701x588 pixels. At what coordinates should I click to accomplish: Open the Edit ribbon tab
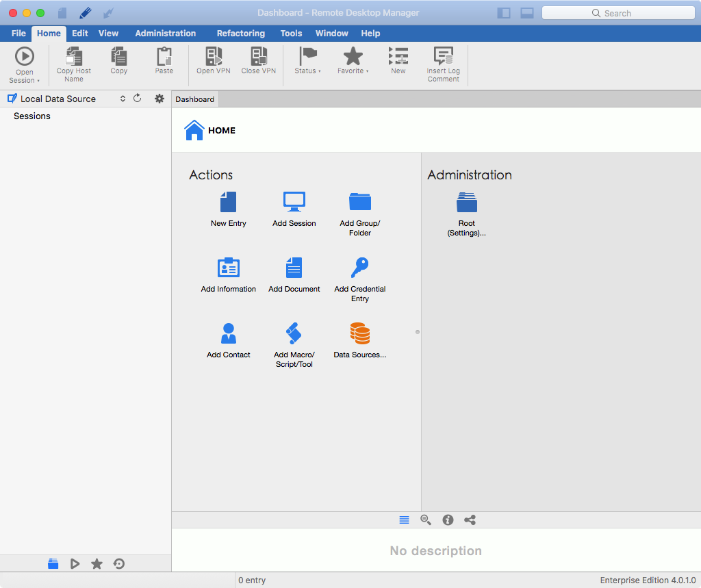point(80,33)
